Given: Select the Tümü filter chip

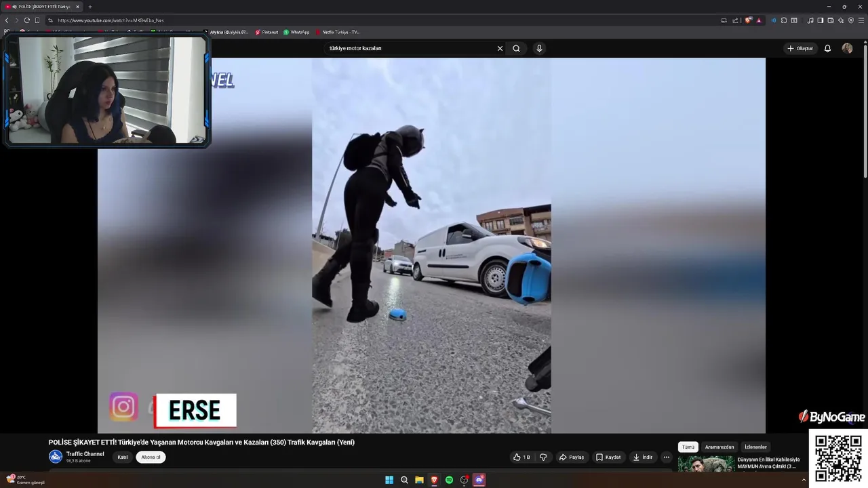Looking at the screenshot, I should point(688,447).
